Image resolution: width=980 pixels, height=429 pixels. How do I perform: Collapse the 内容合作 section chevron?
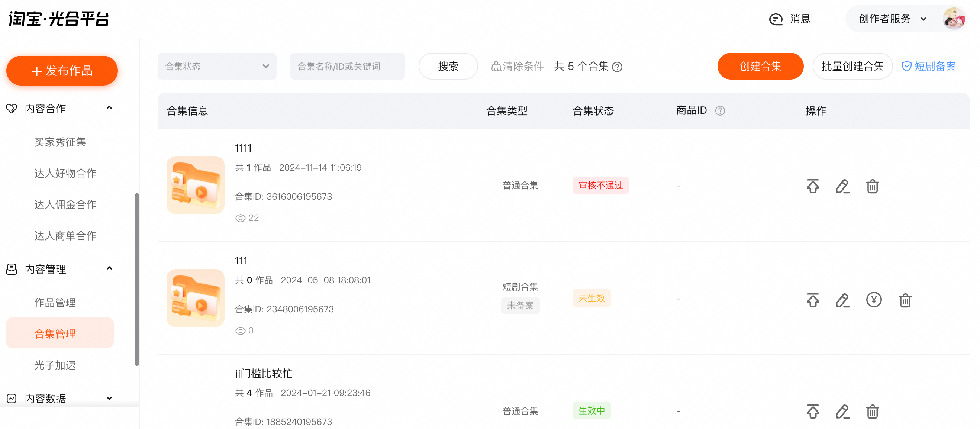[x=109, y=108]
